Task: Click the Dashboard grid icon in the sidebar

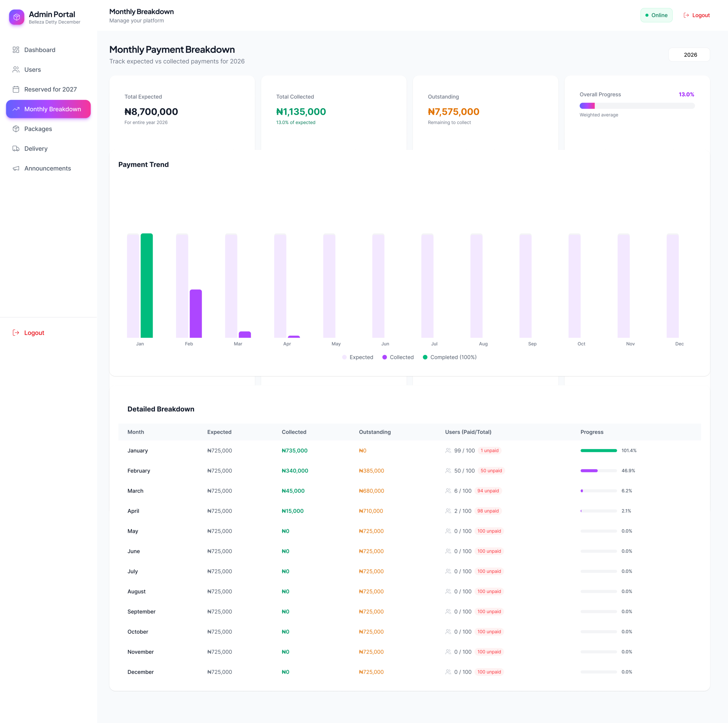Action: point(16,50)
